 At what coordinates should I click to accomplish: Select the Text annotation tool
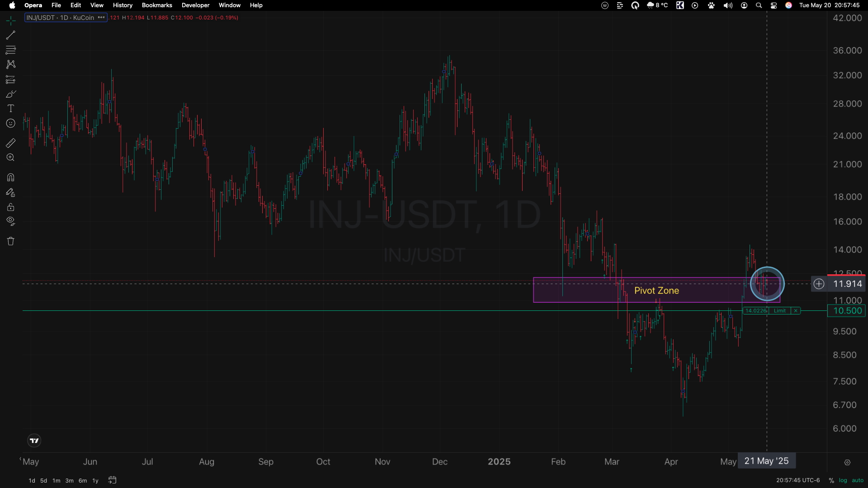click(10, 108)
